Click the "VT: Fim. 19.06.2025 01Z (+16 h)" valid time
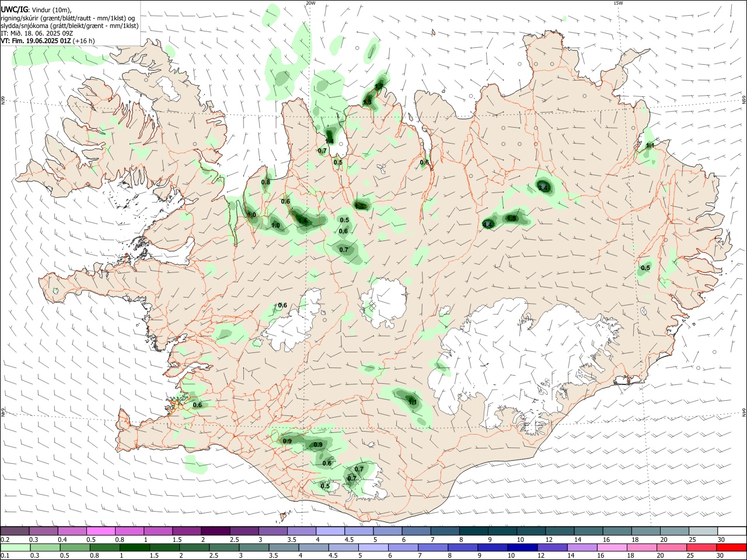This screenshot has width=747, height=560. tap(48, 41)
